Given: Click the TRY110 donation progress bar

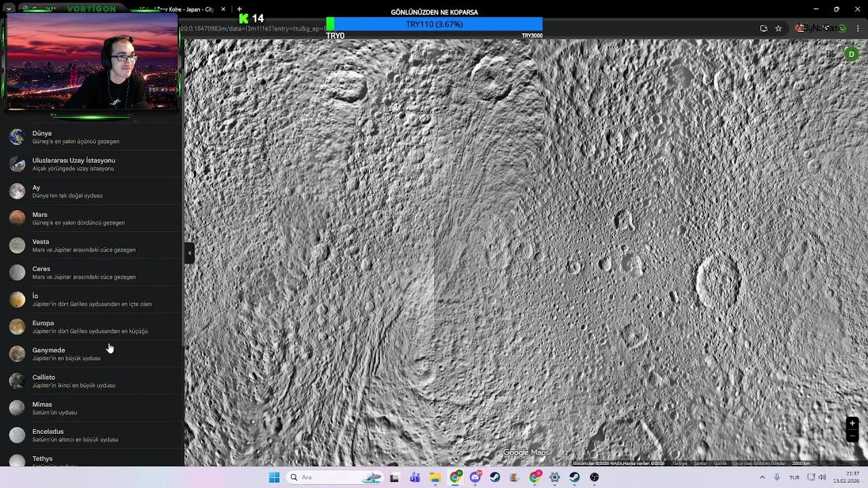Looking at the screenshot, I should (434, 24).
